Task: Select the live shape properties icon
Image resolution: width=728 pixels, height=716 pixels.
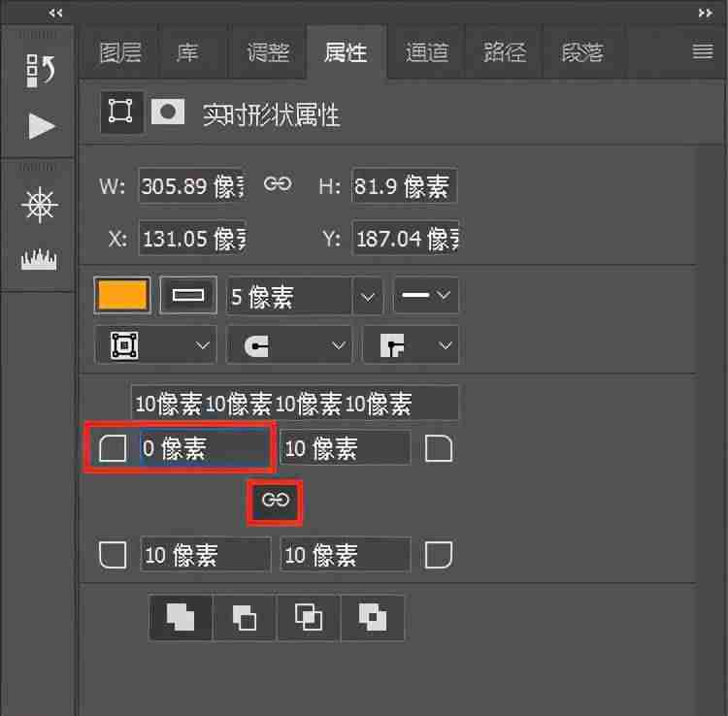Action: pos(120,112)
